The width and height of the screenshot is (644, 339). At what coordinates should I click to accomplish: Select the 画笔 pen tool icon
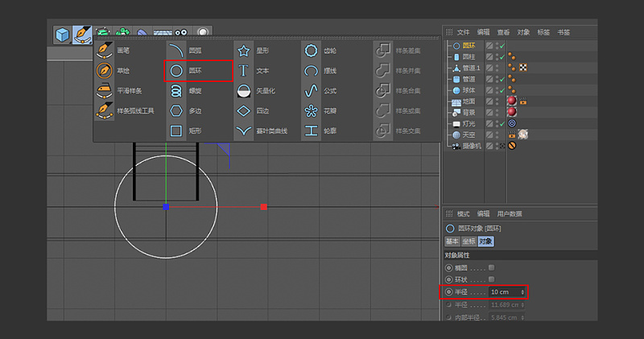coord(105,51)
